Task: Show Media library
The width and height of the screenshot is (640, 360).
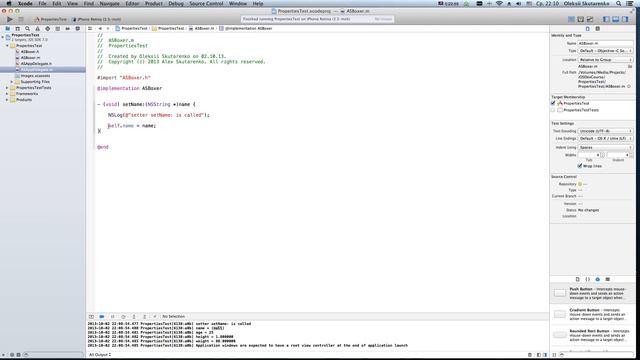Action: click(x=607, y=279)
